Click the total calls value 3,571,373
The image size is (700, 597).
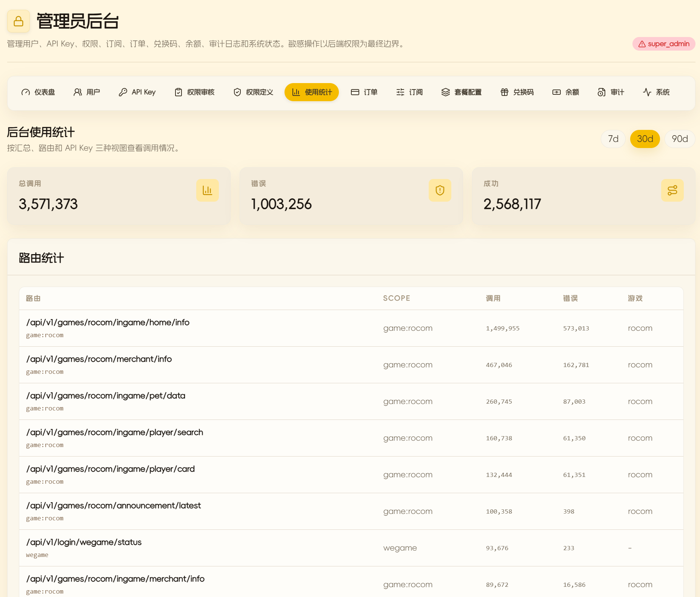[48, 204]
